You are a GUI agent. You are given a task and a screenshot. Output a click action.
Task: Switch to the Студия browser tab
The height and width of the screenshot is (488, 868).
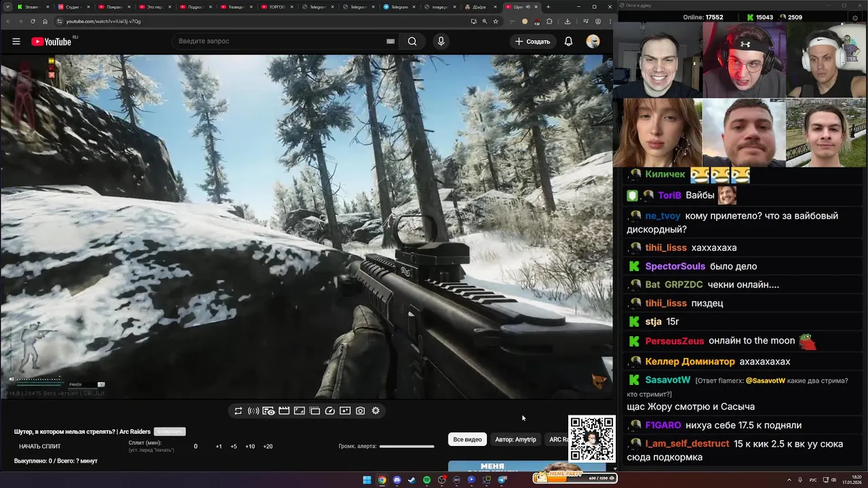[73, 7]
